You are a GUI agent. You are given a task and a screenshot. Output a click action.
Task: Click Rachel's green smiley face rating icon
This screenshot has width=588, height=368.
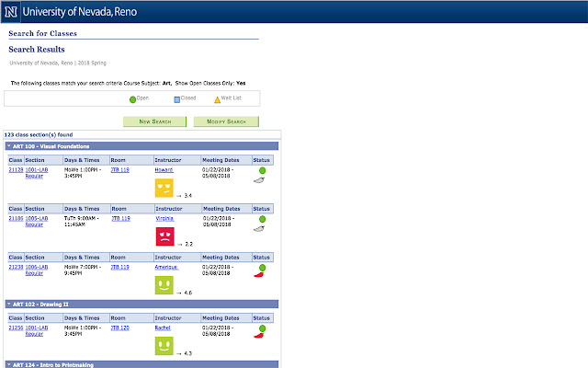click(164, 346)
